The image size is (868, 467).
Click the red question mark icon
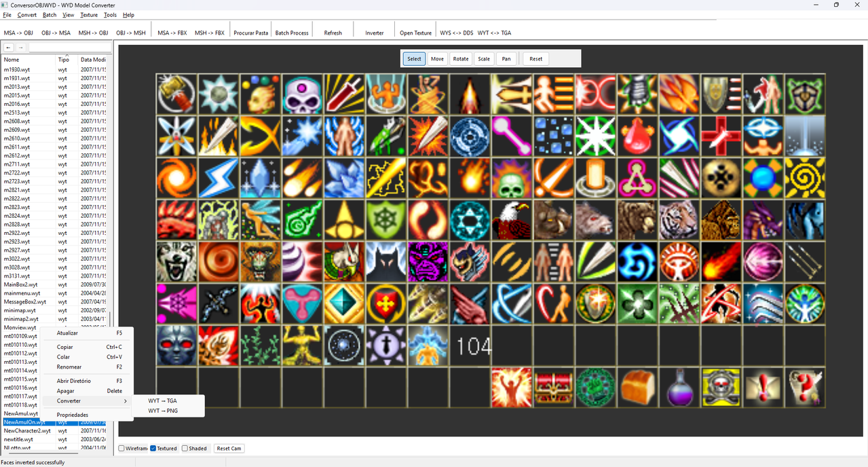point(805,388)
